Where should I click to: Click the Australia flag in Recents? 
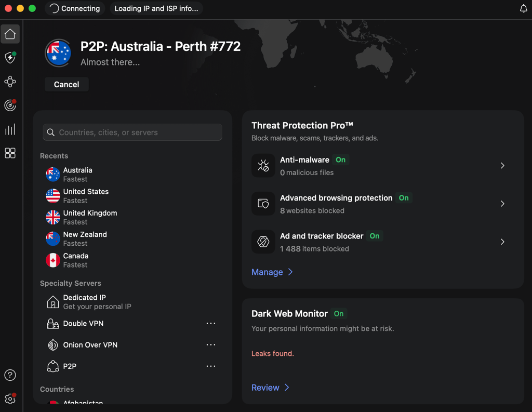pos(53,175)
